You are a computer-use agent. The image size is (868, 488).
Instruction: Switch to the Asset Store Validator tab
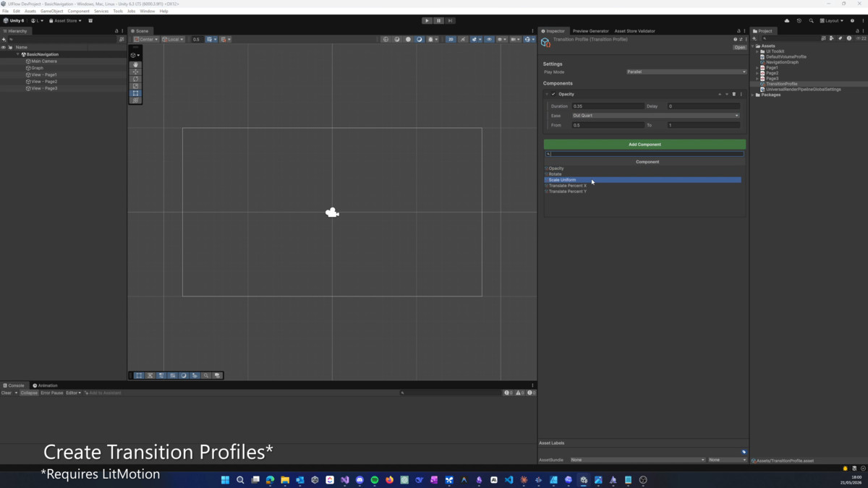(634, 31)
